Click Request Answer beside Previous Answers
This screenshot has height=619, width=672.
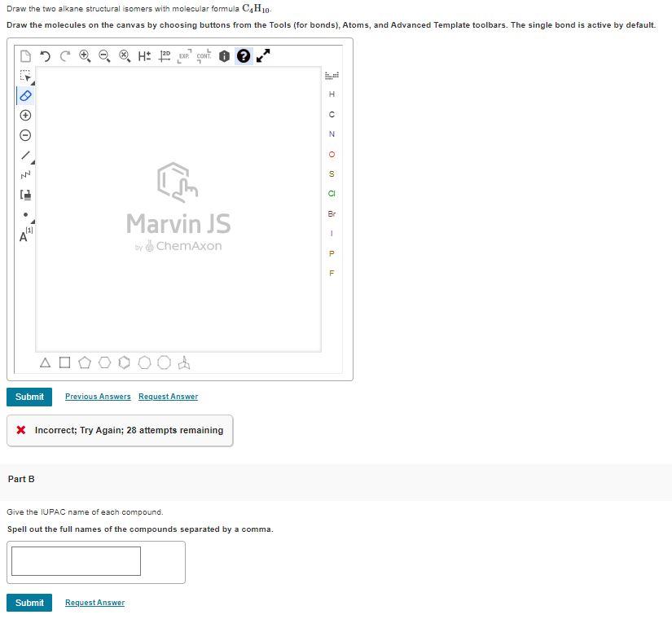pos(168,397)
